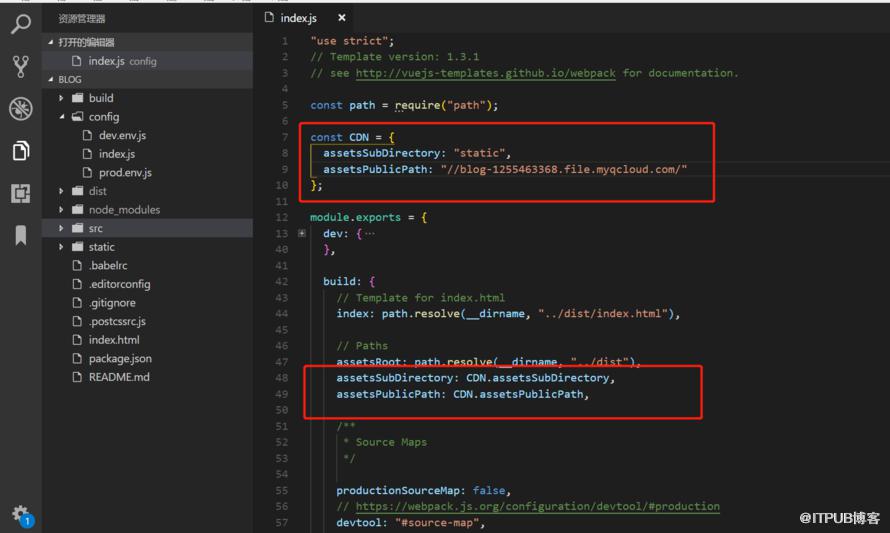The width and height of the screenshot is (890, 533).
Task: Click the productionSourceMap: false line
Action: [423, 490]
